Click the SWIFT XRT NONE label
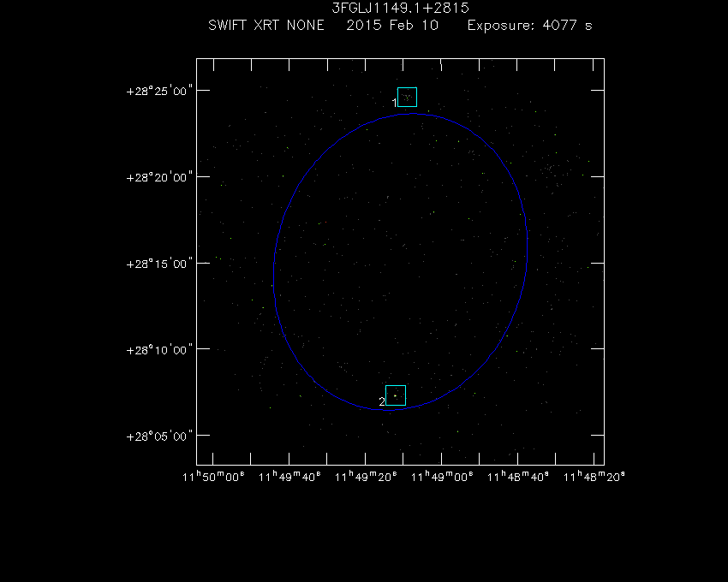The image size is (728, 582). [x=266, y=25]
